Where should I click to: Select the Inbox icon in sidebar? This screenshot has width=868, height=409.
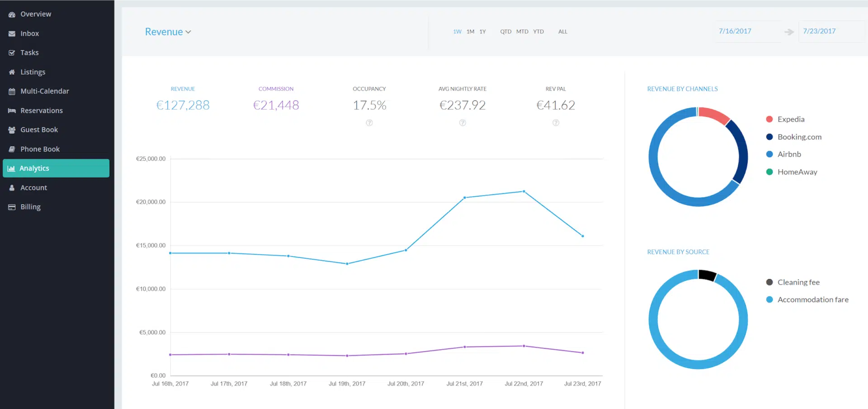11,33
